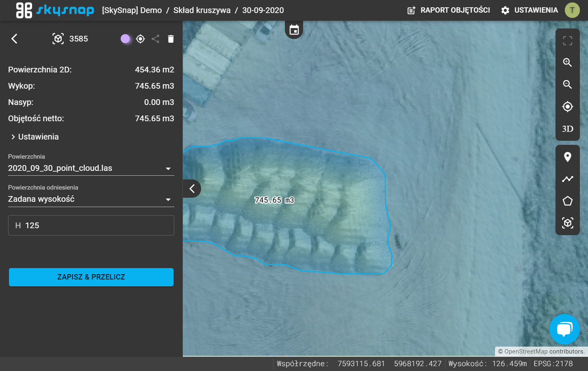Click the H height input field
588x371 pixels.
click(x=91, y=225)
